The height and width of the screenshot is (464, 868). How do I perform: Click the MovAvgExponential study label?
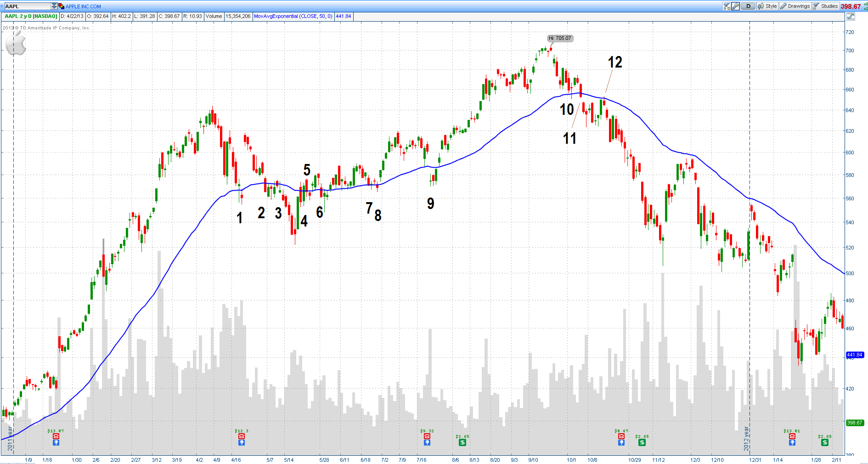coord(293,16)
